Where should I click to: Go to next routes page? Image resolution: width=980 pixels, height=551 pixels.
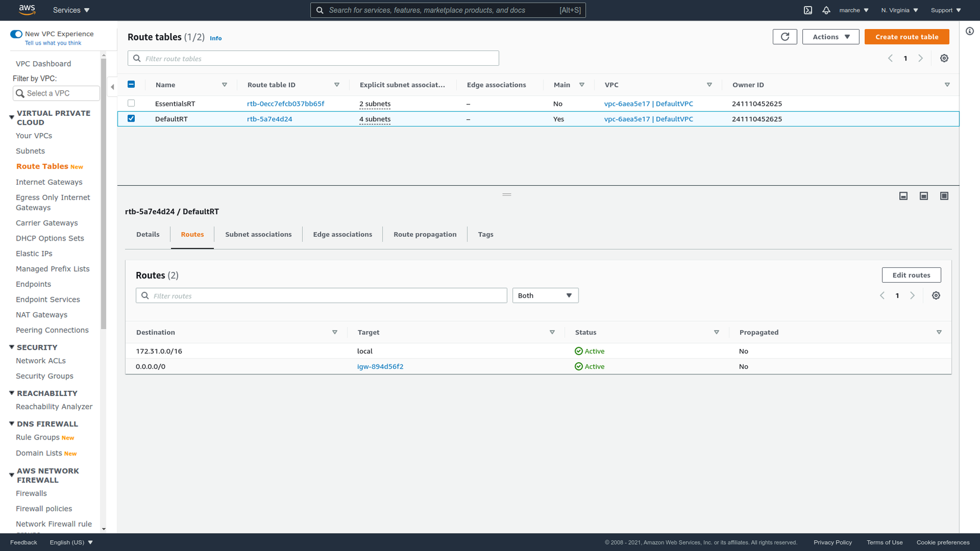912,296
